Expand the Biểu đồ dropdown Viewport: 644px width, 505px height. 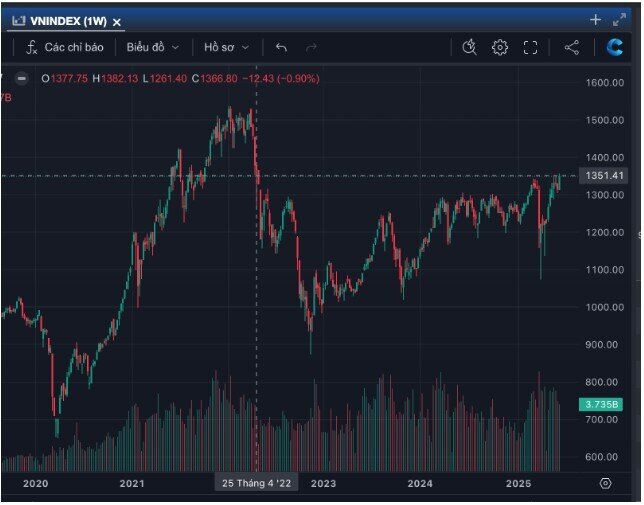(152, 48)
